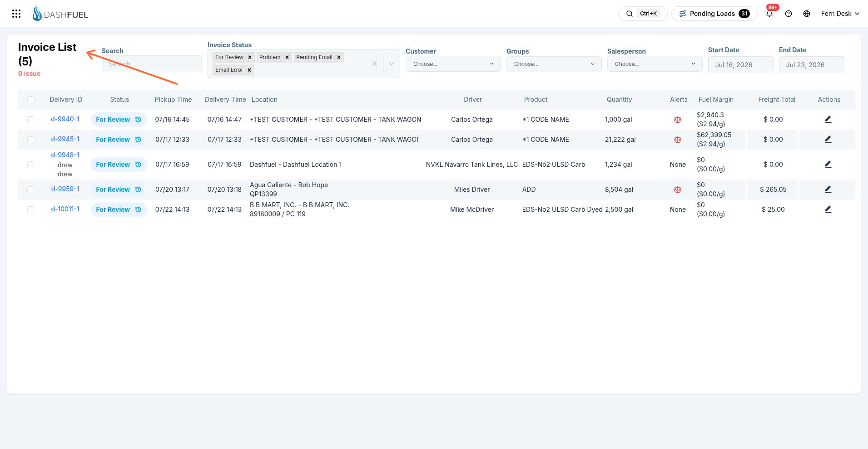The height and width of the screenshot is (449, 868).
Task: Open Pending Loads list
Action: click(714, 14)
